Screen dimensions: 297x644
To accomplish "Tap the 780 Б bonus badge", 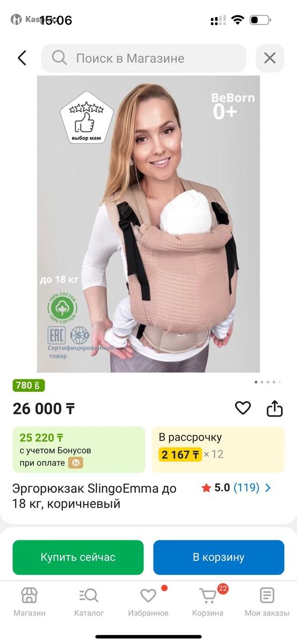I will (29, 385).
